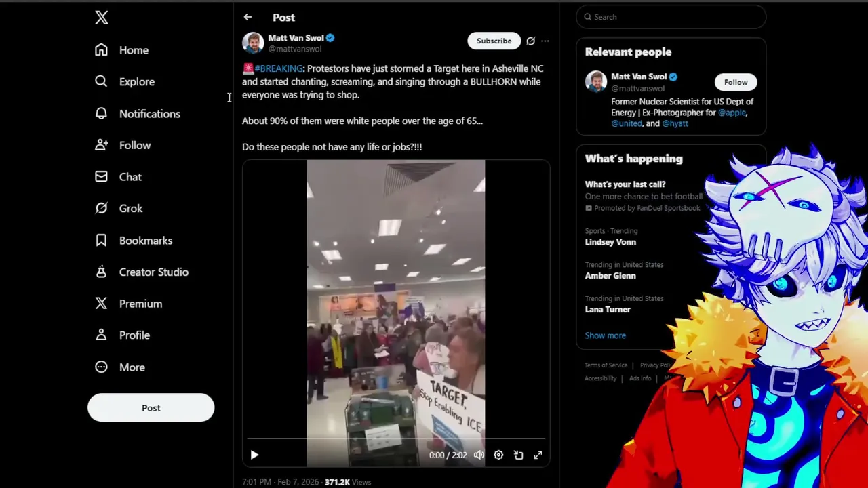The height and width of the screenshot is (488, 868).
Task: Expand trends with Show more
Action: [x=606, y=335]
